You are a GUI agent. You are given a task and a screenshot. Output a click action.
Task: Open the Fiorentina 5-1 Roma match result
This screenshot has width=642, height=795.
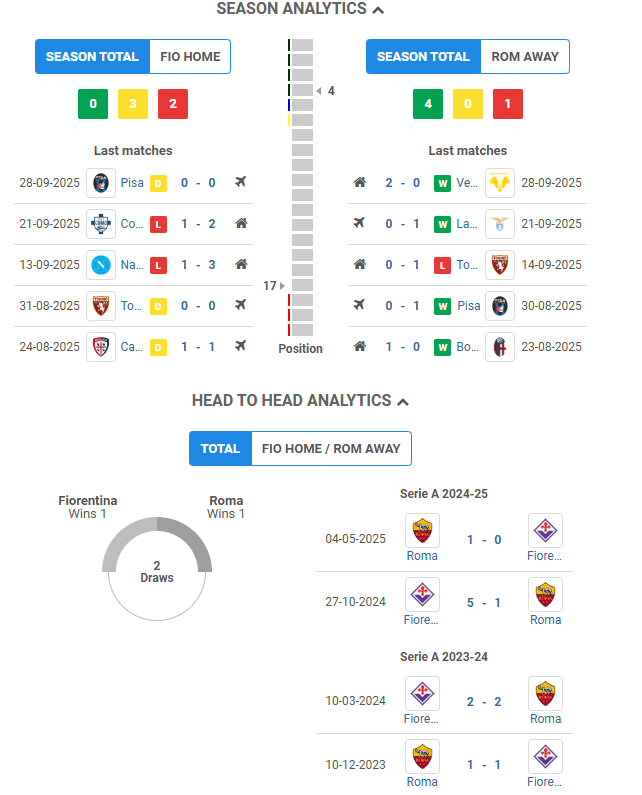[x=484, y=603]
